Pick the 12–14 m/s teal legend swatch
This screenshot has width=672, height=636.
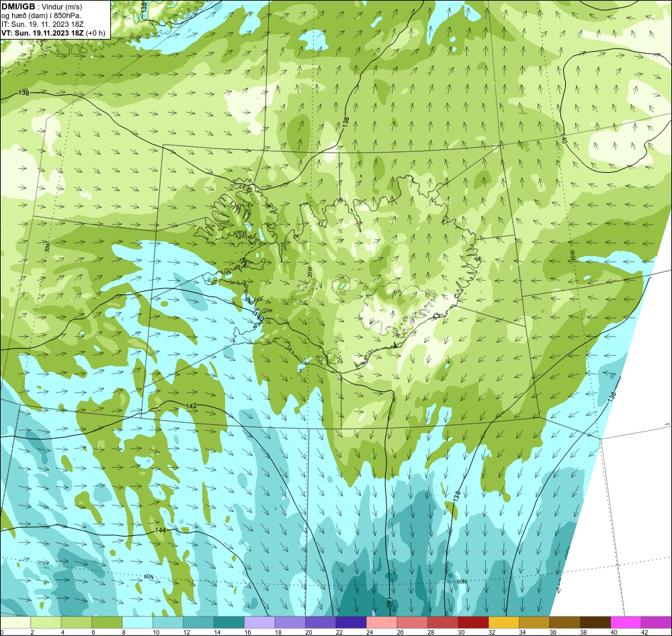pos(198,622)
